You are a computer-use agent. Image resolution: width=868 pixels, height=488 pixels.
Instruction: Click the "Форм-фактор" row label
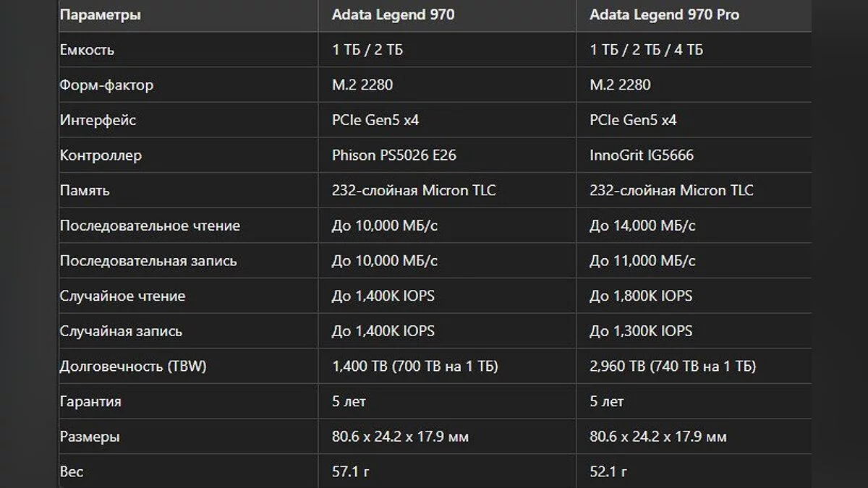106,85
